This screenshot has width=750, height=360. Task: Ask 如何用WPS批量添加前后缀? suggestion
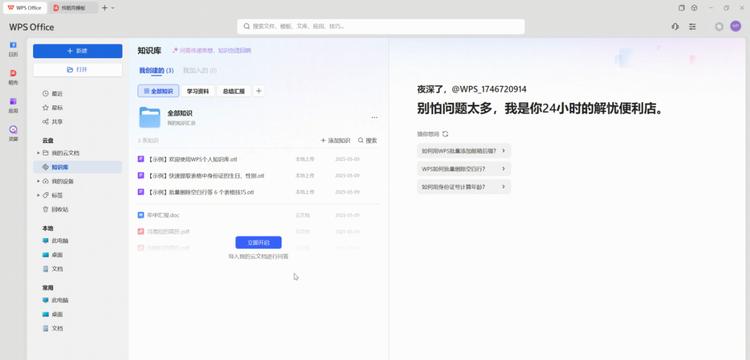click(463, 151)
